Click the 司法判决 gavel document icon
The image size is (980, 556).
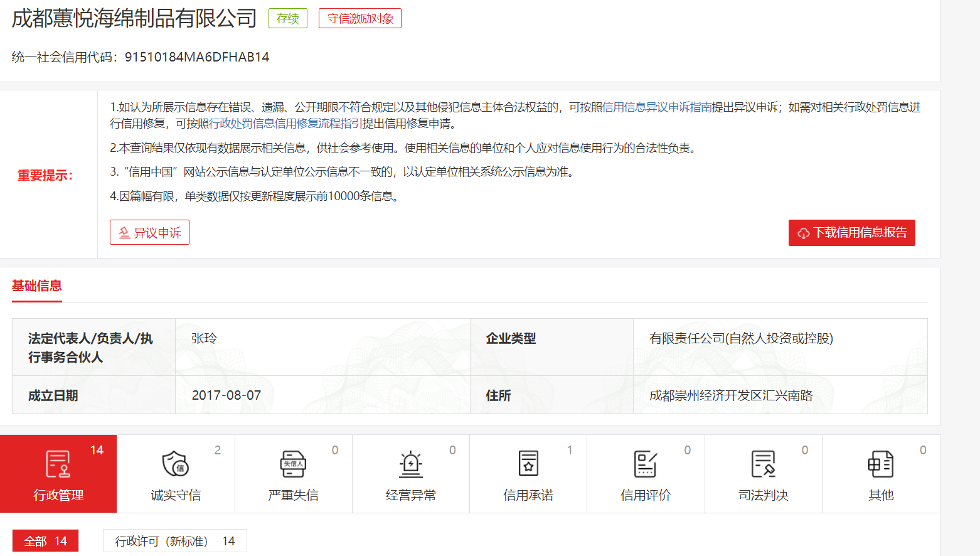(764, 464)
